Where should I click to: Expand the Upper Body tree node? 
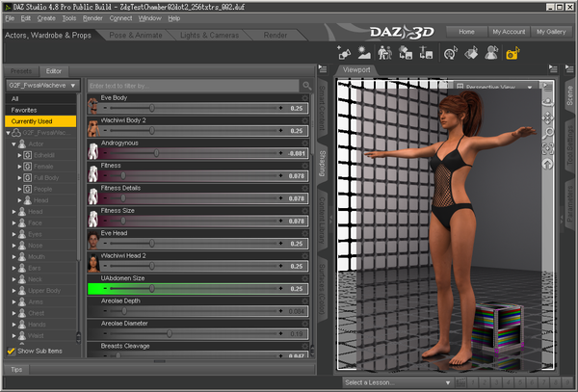pyautogui.click(x=14, y=291)
